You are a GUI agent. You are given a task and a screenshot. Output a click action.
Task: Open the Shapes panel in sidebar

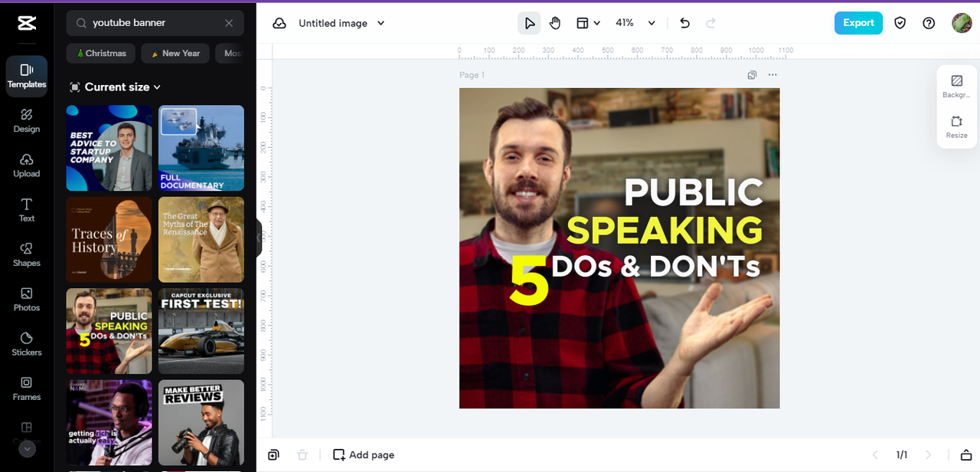point(26,254)
